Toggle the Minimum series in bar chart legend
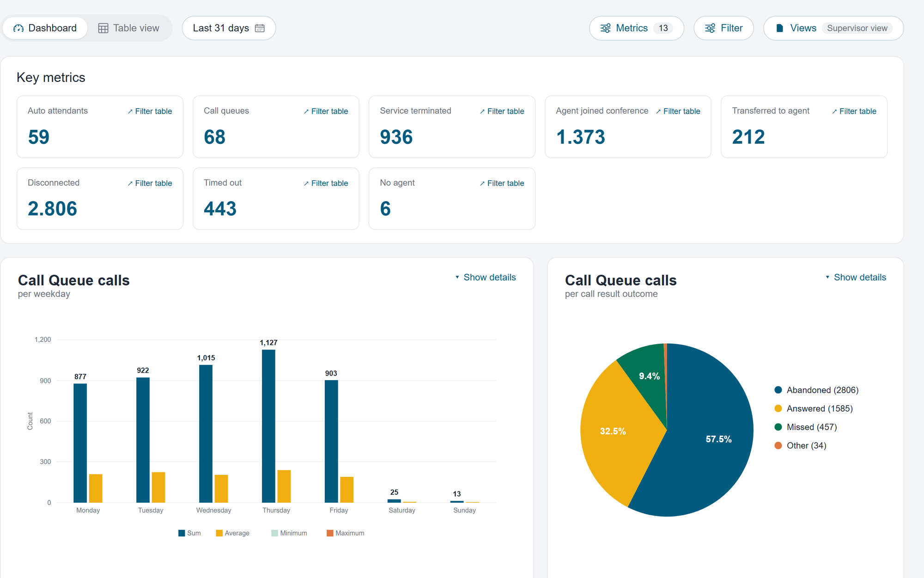The height and width of the screenshot is (578, 924). [289, 533]
